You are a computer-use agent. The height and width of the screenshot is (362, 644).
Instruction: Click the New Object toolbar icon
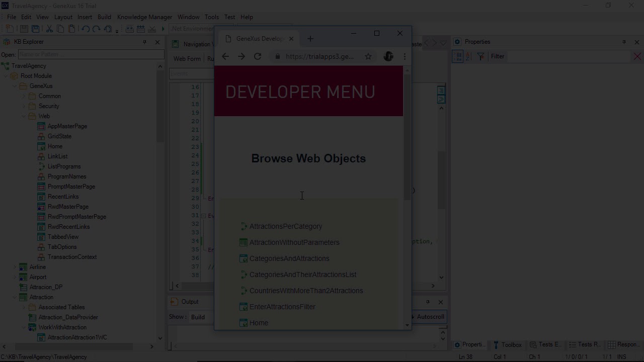pos(11,29)
